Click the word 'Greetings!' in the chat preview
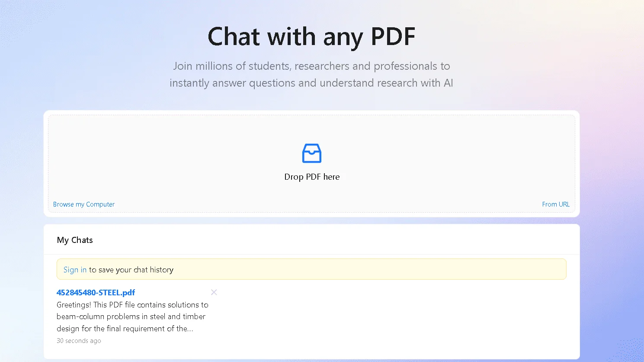The width and height of the screenshot is (644, 362). click(74, 305)
